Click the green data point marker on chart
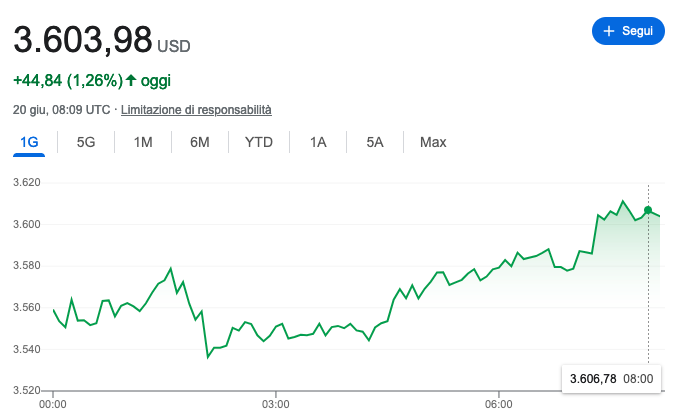Screen dimensions: 674x419 pos(648,210)
